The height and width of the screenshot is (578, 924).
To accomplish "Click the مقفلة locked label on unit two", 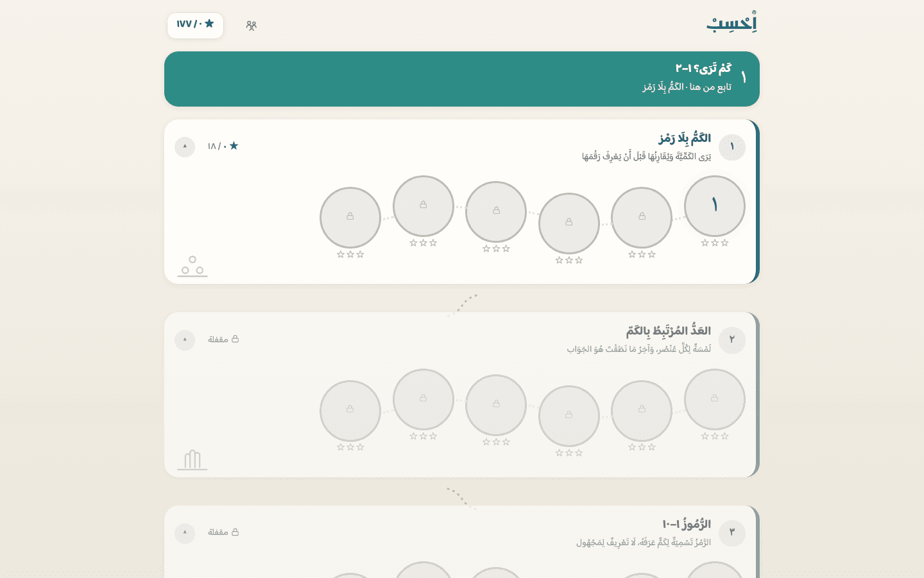I will (223, 339).
